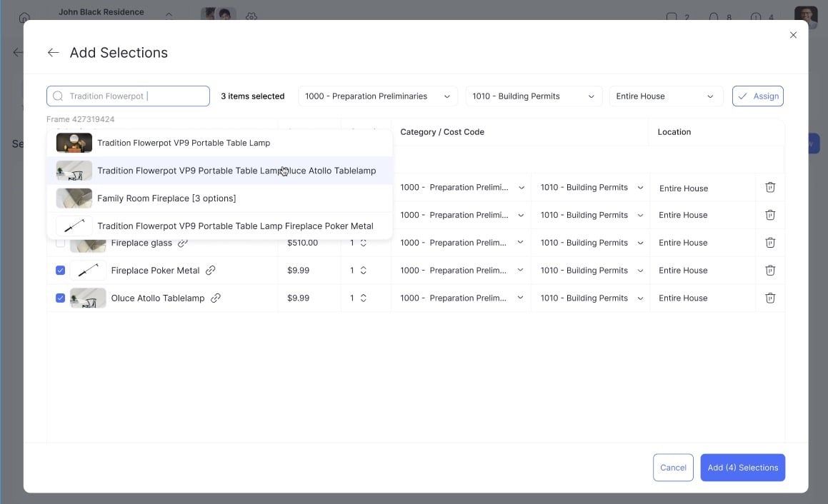The height and width of the screenshot is (504, 828).
Task: Click the Assign button
Action: pos(757,96)
